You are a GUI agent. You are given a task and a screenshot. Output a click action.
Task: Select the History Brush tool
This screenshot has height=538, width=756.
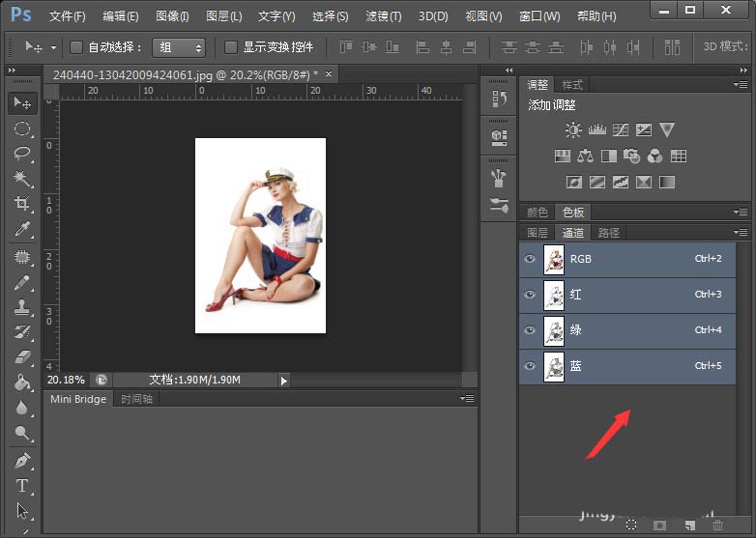22,332
